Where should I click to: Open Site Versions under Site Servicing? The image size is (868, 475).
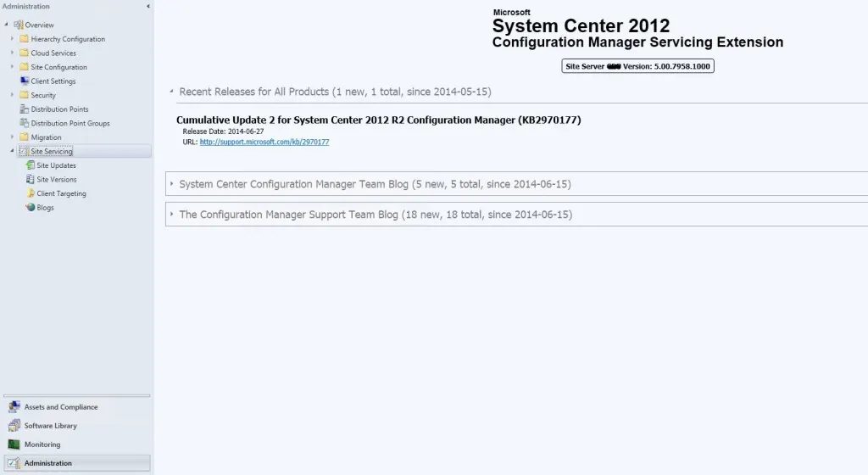coord(57,179)
